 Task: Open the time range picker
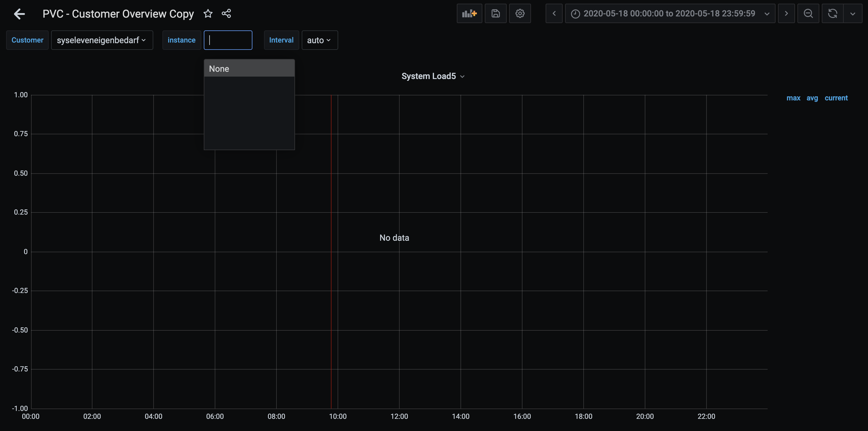[669, 14]
